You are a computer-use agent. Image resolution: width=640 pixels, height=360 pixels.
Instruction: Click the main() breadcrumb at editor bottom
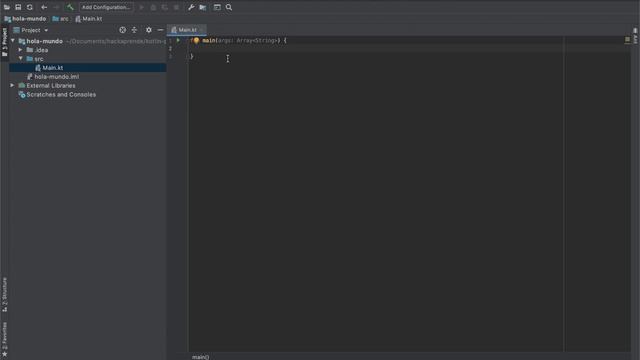point(200,357)
